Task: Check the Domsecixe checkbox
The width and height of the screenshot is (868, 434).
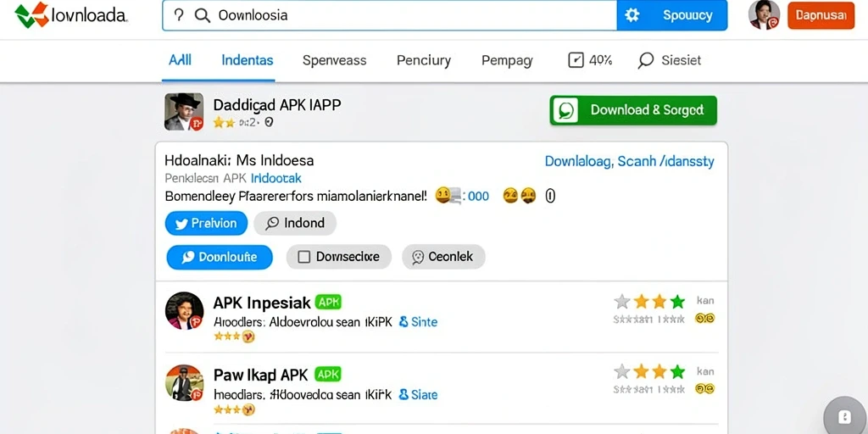Action: click(x=304, y=257)
